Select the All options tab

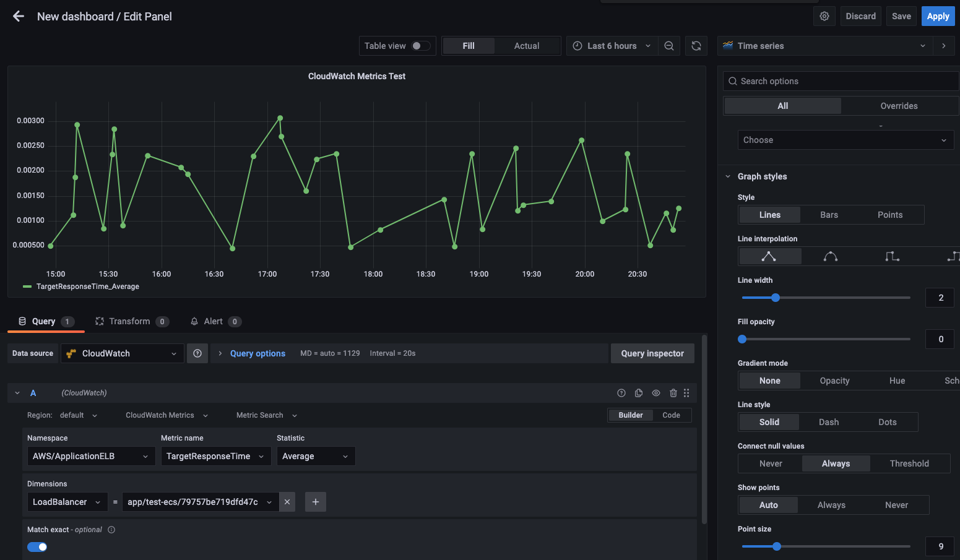pyautogui.click(x=782, y=106)
